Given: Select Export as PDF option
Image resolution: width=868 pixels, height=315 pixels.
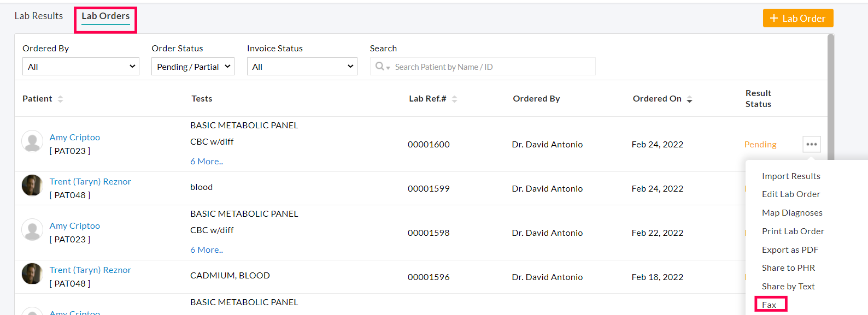Looking at the screenshot, I should [790, 249].
